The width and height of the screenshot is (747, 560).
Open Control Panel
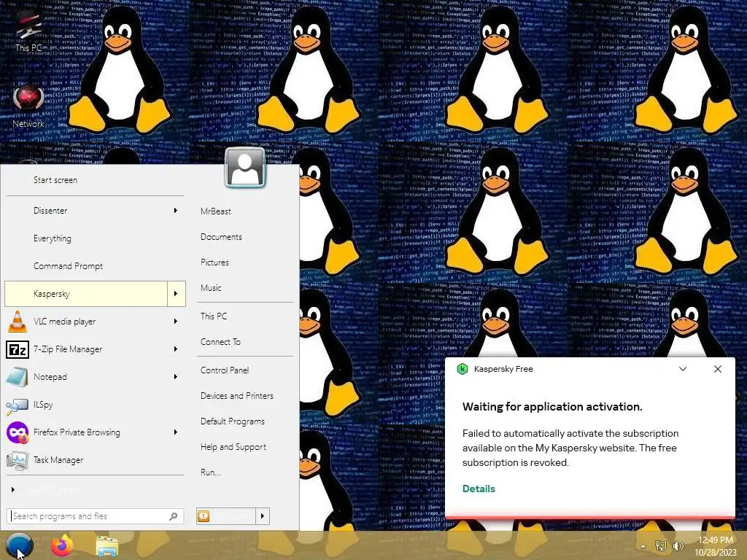225,370
